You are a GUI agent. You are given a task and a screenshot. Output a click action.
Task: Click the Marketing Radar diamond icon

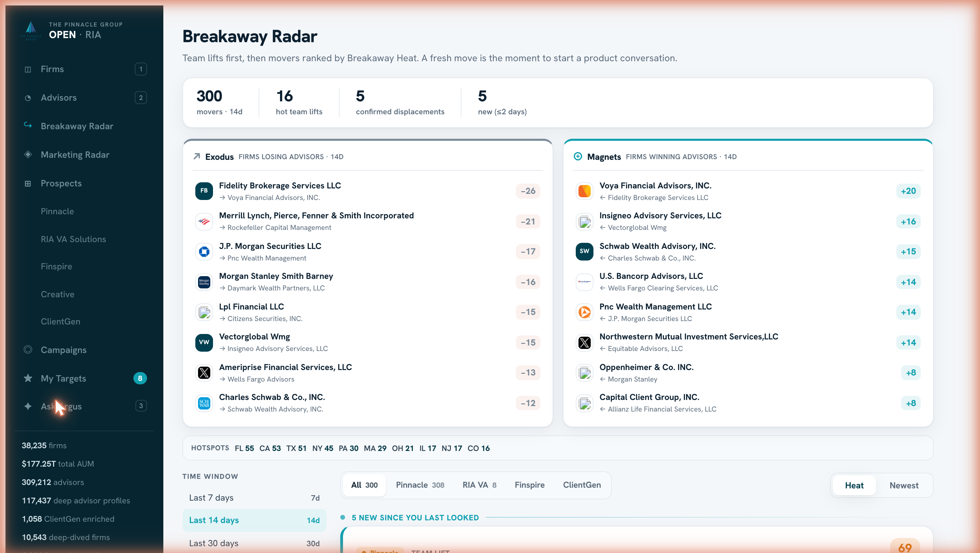tap(28, 154)
